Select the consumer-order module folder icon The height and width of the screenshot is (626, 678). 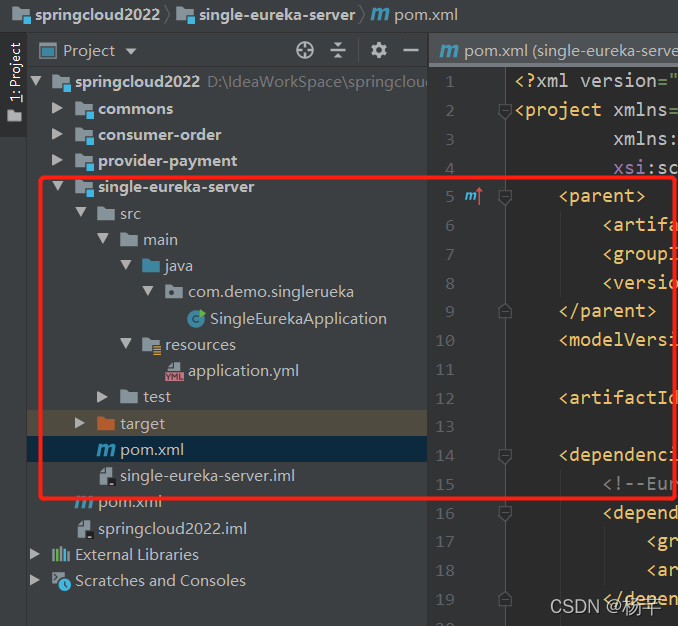tap(84, 135)
